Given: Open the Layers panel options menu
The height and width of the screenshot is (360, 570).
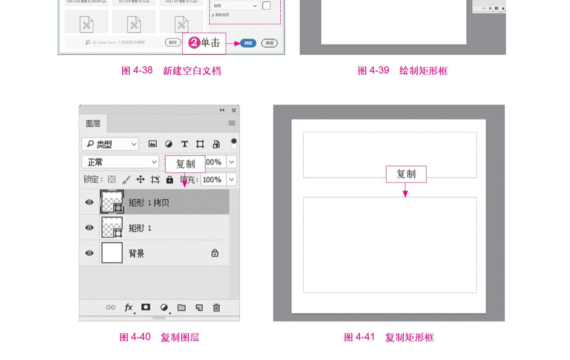Looking at the screenshot, I should point(232,123).
